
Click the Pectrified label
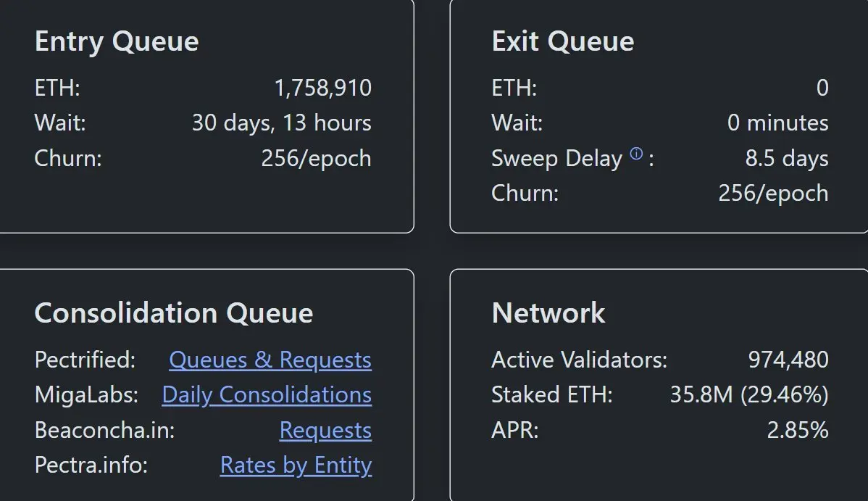point(85,360)
